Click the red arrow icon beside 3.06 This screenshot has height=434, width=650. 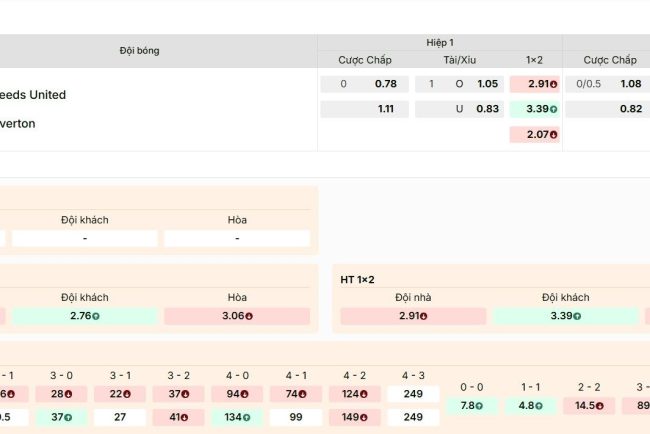click(249, 316)
